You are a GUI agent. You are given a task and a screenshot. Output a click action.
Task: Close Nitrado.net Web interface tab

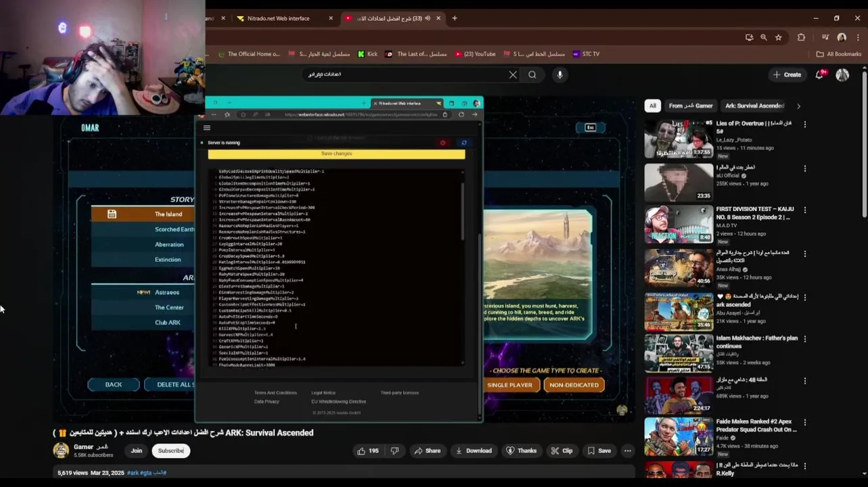point(331,18)
